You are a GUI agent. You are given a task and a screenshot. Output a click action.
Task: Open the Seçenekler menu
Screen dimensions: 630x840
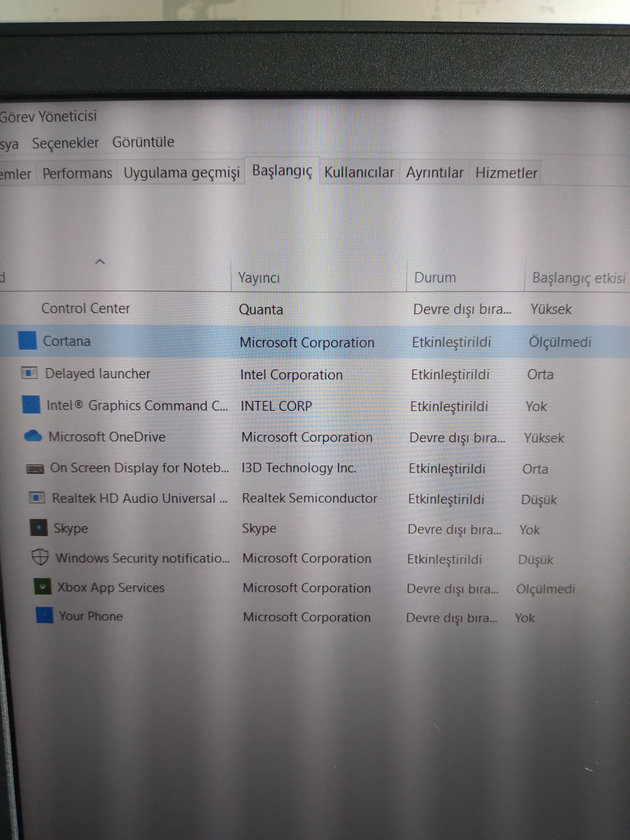(x=65, y=143)
